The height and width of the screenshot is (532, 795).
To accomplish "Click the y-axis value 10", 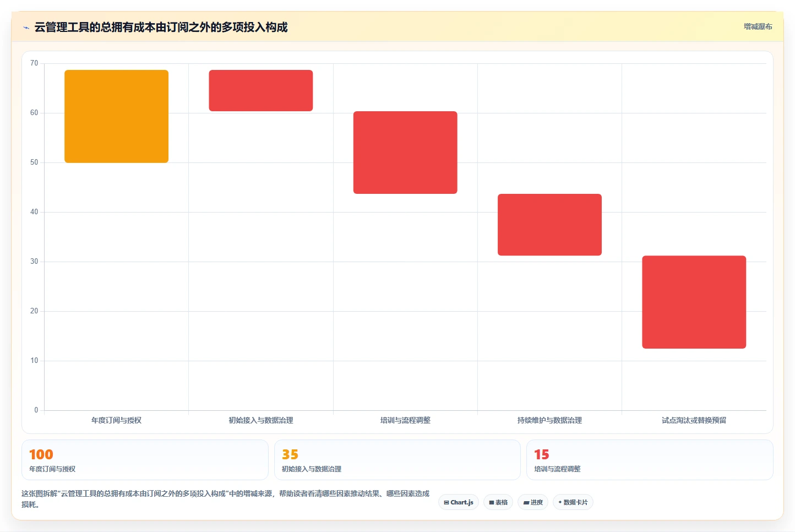I will click(x=34, y=361).
